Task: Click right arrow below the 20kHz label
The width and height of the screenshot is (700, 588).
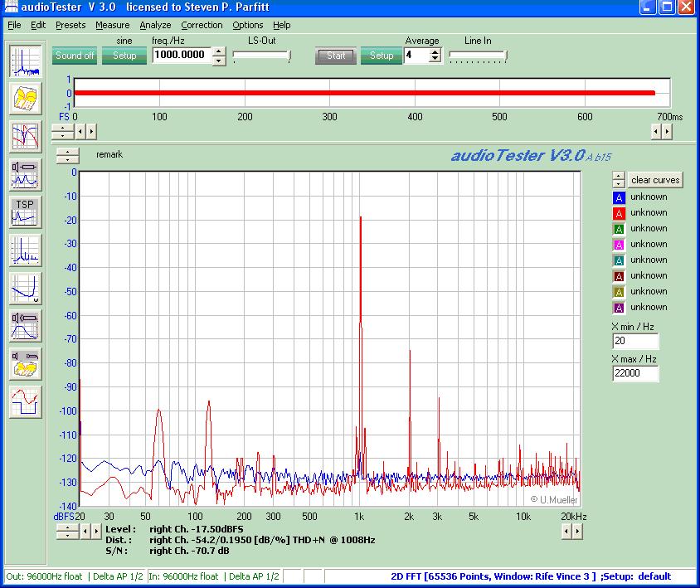Action: 578,532
